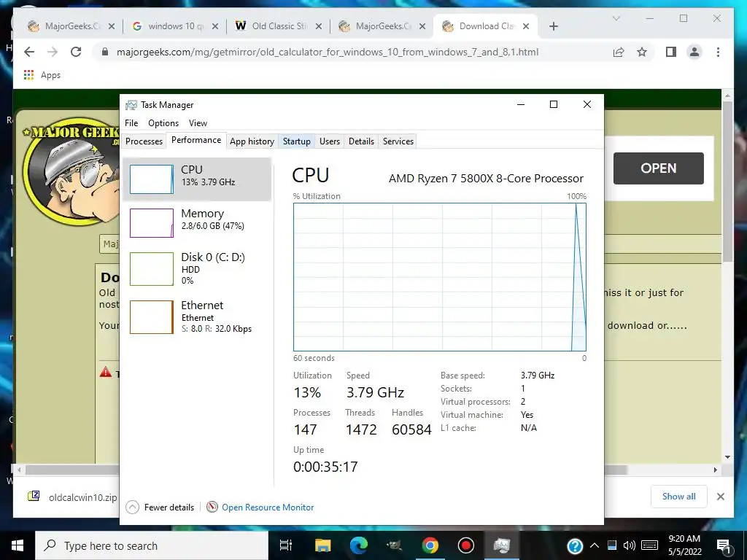The width and height of the screenshot is (747, 560).
Task: Show hidden tray icons chevron
Action: pos(595,545)
